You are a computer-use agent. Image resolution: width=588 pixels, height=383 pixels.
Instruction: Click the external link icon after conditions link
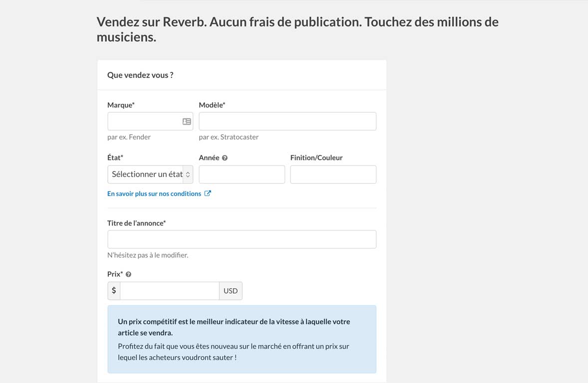click(208, 193)
